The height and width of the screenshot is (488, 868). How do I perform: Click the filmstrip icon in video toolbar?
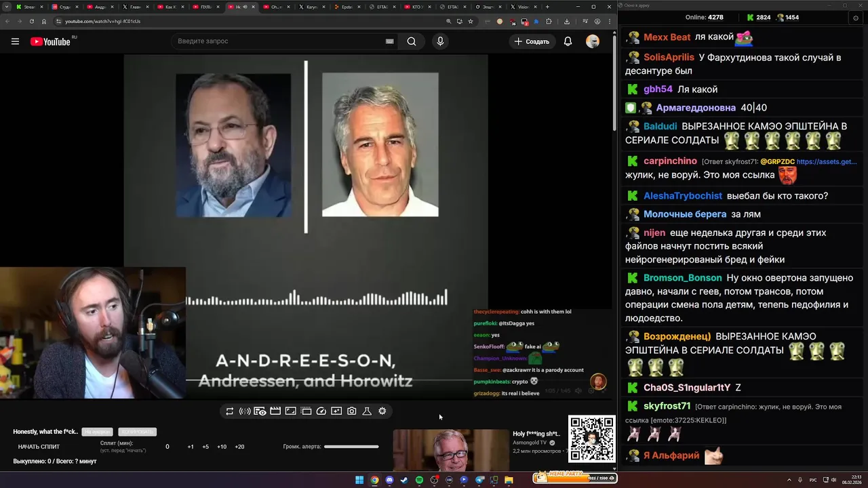tap(306, 411)
